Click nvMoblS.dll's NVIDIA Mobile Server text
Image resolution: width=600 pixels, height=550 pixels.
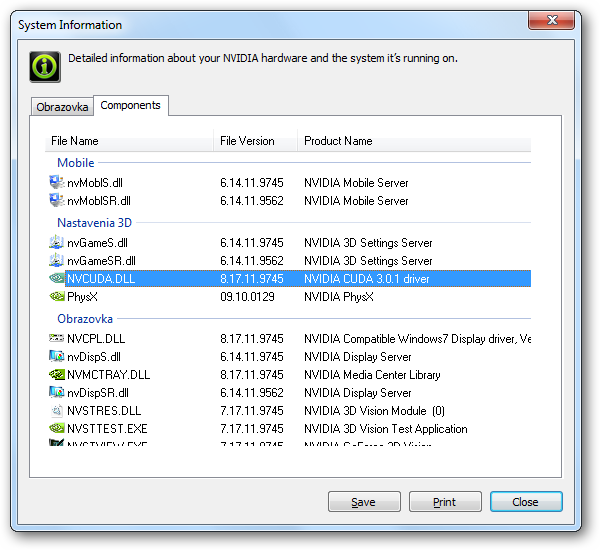pos(356,183)
